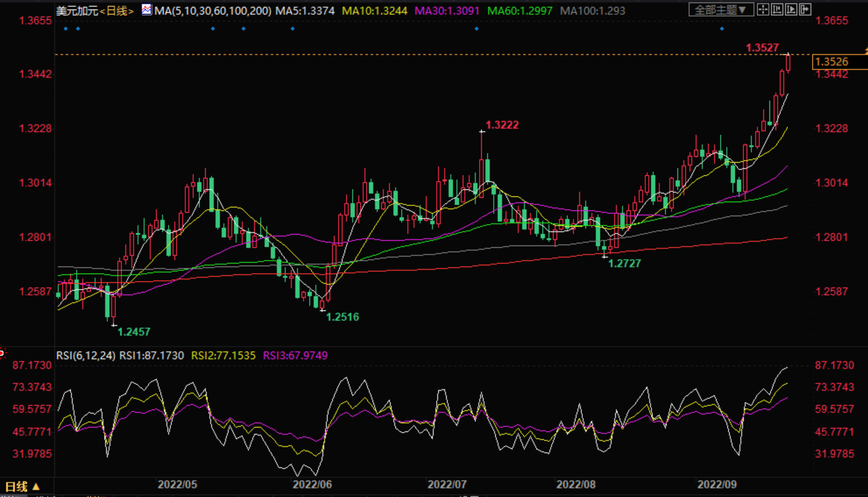Image resolution: width=868 pixels, height=497 pixels.
Task: Click the 日线 period label in chart title
Action: click(116, 11)
